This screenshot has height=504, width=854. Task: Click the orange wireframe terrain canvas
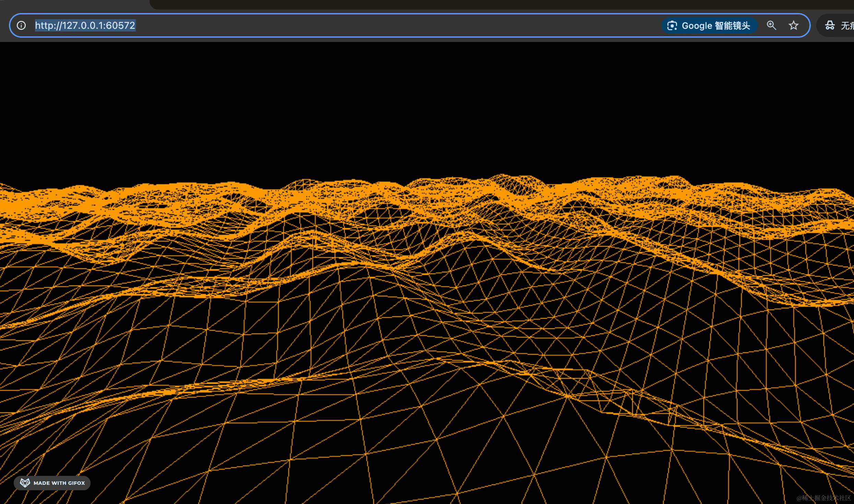coord(427,273)
